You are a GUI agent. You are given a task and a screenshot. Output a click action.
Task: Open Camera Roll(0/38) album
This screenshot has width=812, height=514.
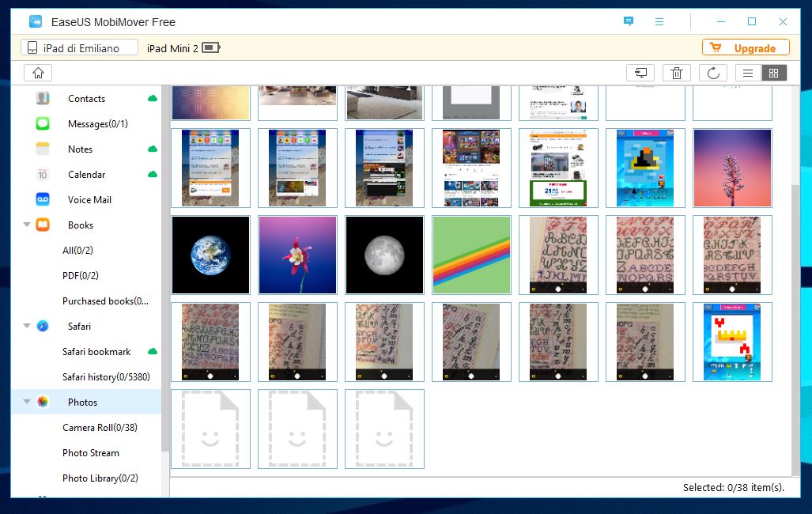(100, 428)
